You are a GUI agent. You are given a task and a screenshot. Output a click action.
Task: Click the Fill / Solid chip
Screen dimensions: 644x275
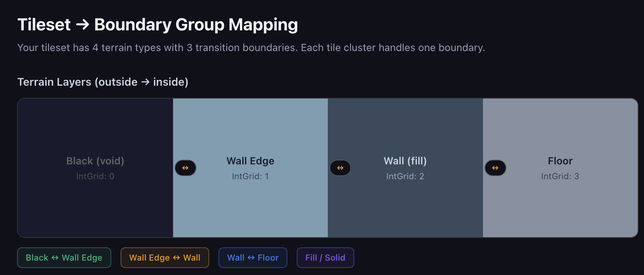(325, 258)
